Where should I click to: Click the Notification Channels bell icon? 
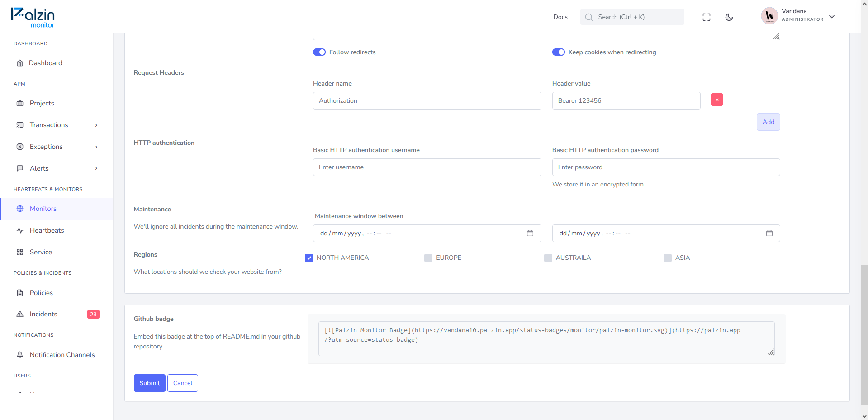tap(20, 355)
